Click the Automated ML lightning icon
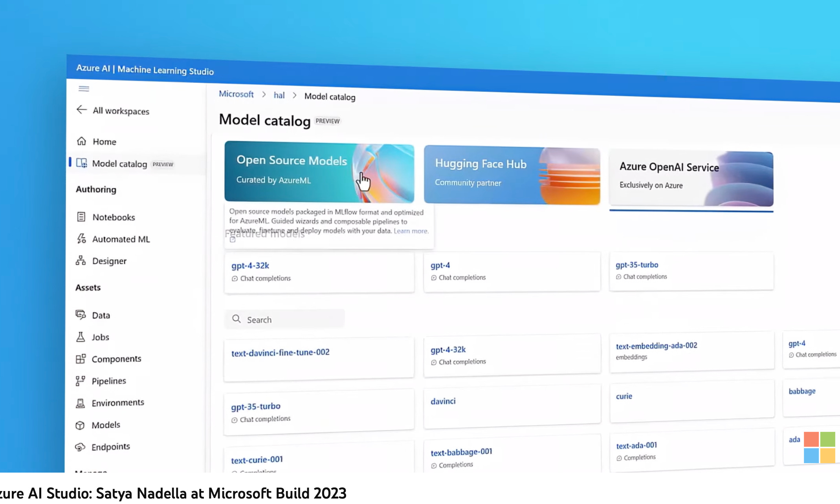 click(81, 239)
